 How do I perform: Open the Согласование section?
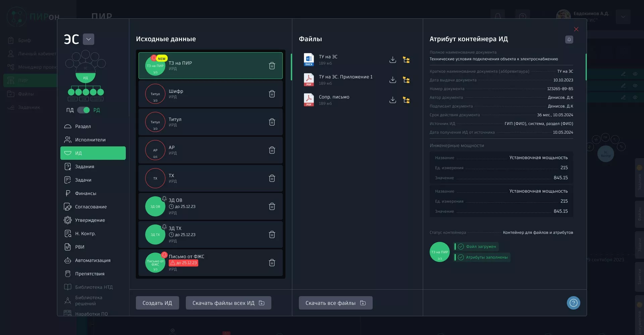[x=91, y=207]
